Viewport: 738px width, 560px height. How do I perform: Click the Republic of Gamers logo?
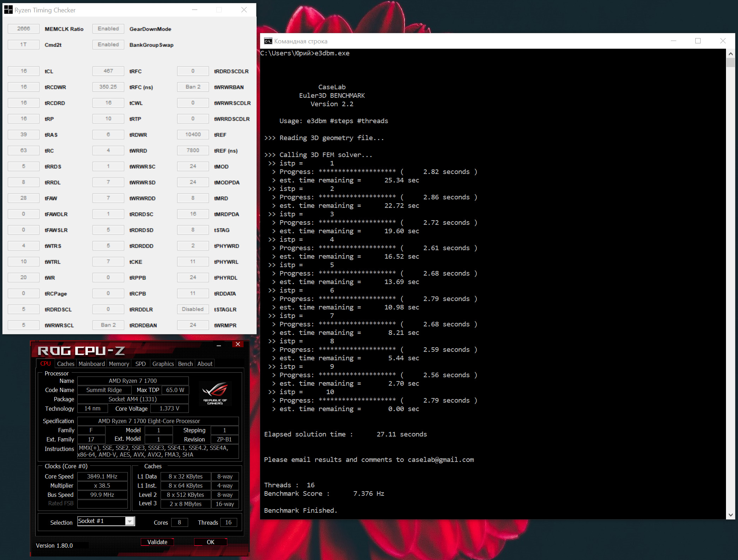point(215,393)
